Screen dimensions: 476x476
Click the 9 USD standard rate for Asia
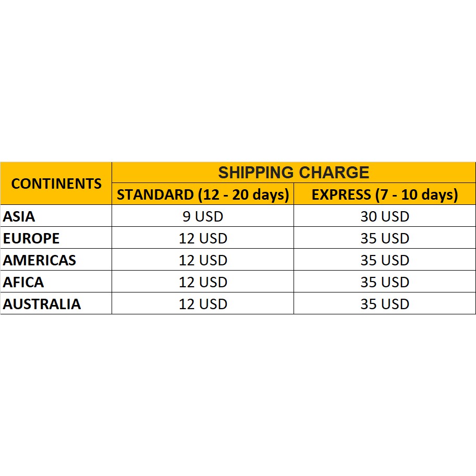coord(203,216)
